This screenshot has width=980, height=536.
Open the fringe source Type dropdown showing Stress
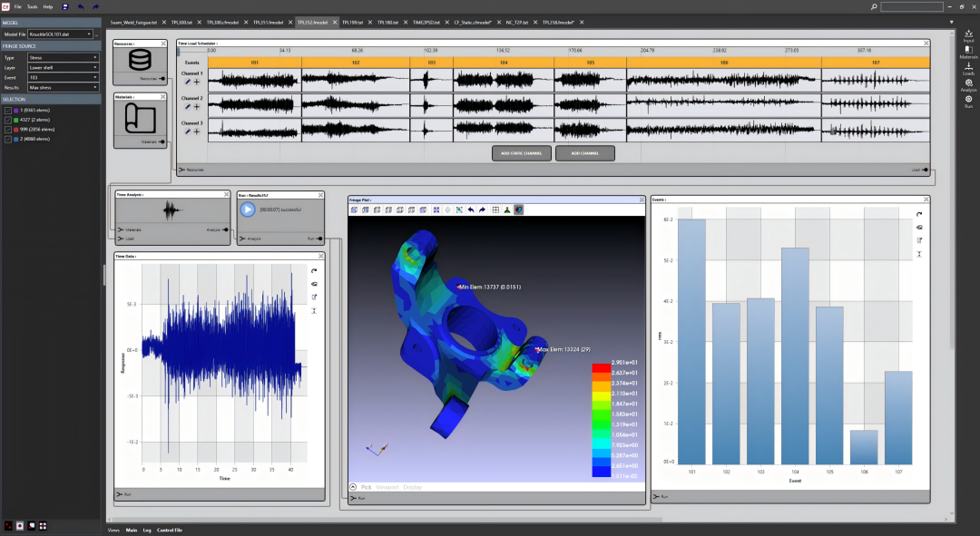63,57
